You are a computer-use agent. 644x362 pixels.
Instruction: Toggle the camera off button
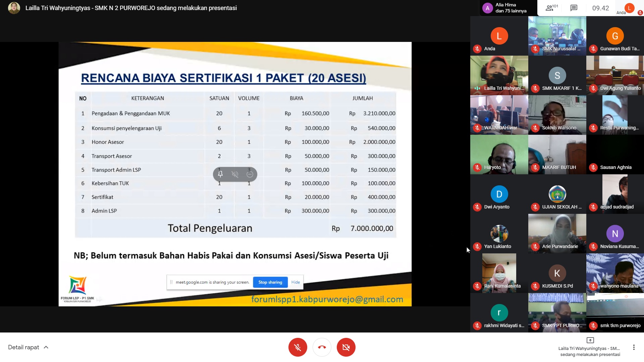(346, 347)
